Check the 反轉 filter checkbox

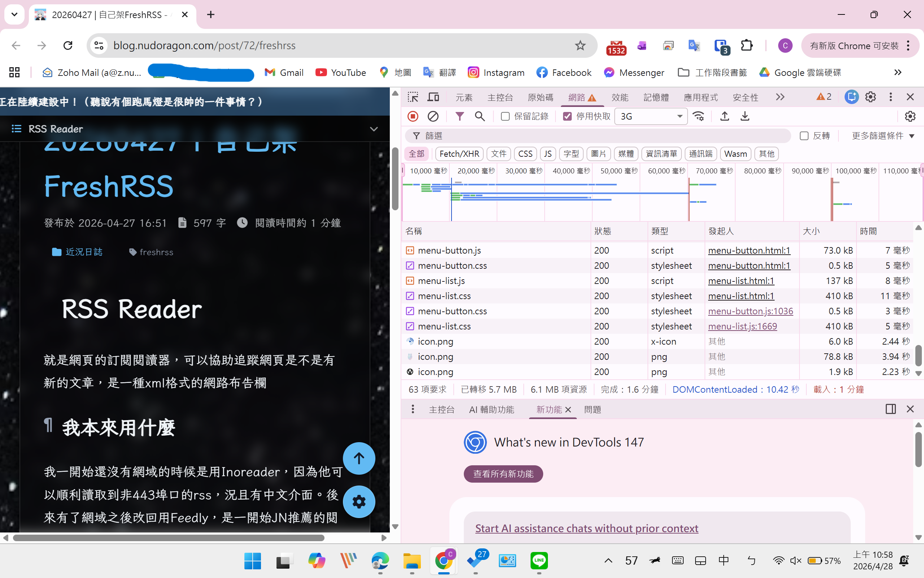(x=804, y=136)
